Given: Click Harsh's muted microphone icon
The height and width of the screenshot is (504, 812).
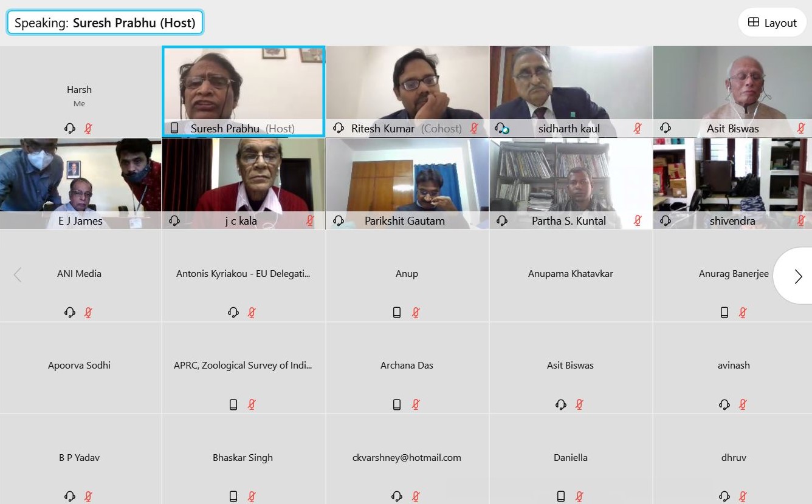Looking at the screenshot, I should 88,128.
